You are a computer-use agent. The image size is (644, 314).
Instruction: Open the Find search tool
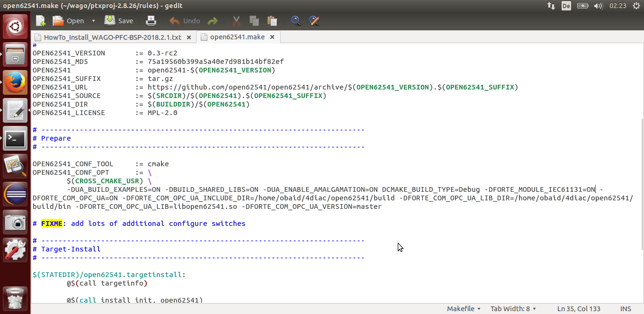pos(295,21)
